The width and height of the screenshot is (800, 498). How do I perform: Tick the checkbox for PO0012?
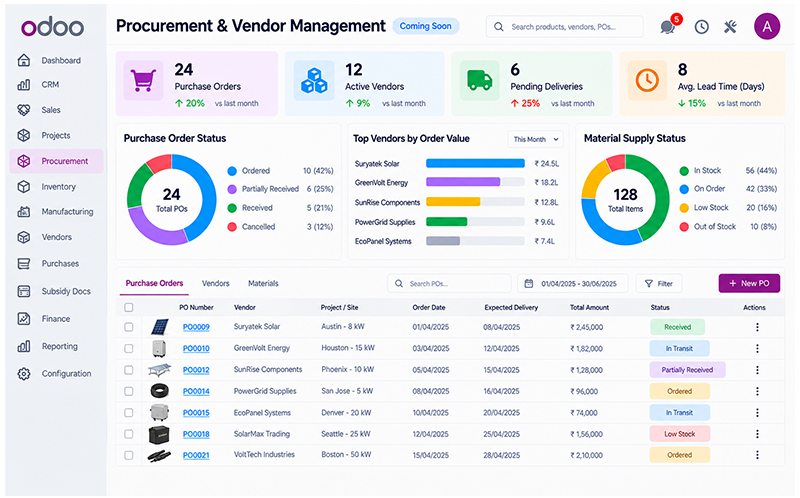[x=129, y=370]
